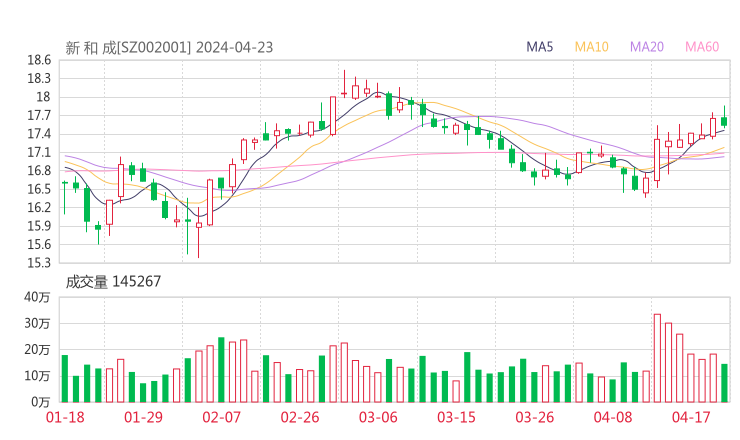
Task: Select the 02-07 date label
Action: coord(221,417)
